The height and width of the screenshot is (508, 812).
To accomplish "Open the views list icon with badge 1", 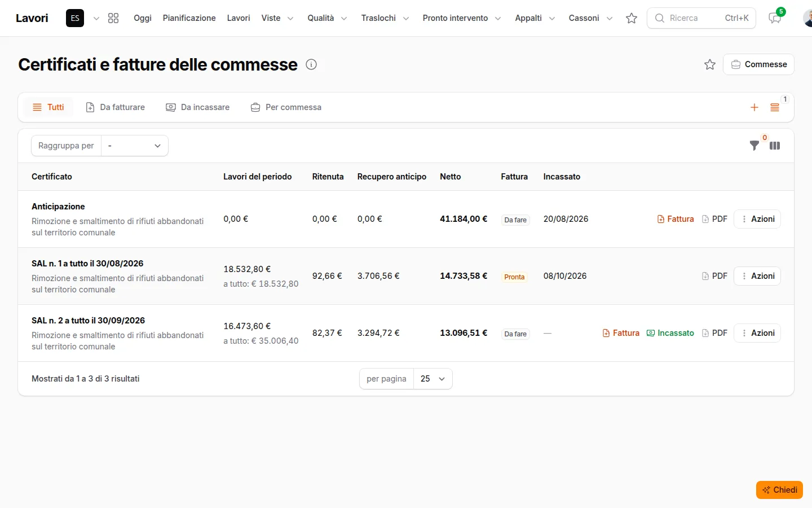I will [x=775, y=107].
